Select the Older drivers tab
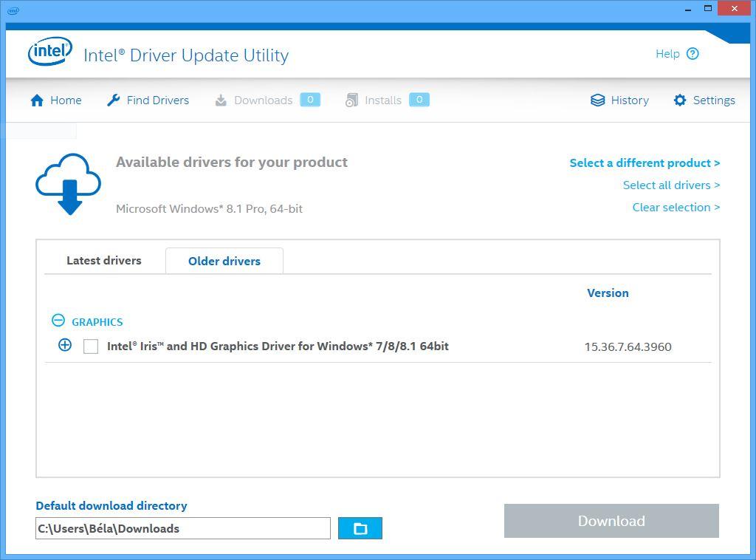Viewport: 756px width, 560px height. pyautogui.click(x=224, y=261)
